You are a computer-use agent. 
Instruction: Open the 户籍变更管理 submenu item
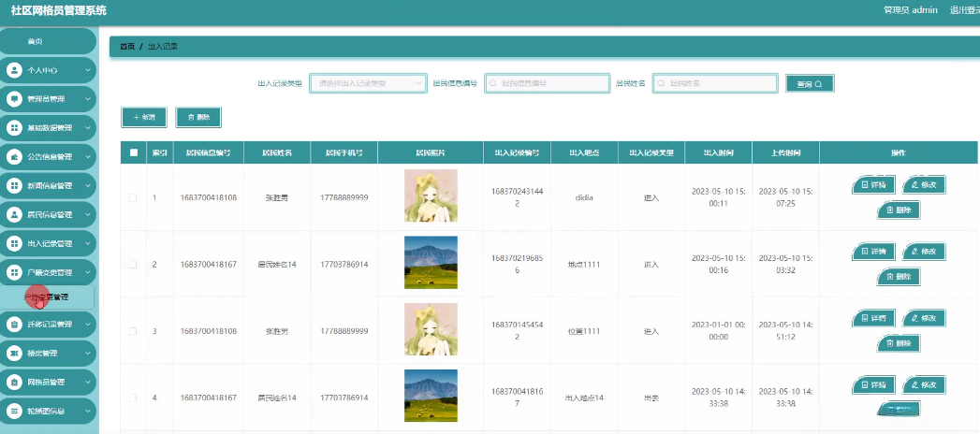click(46, 297)
